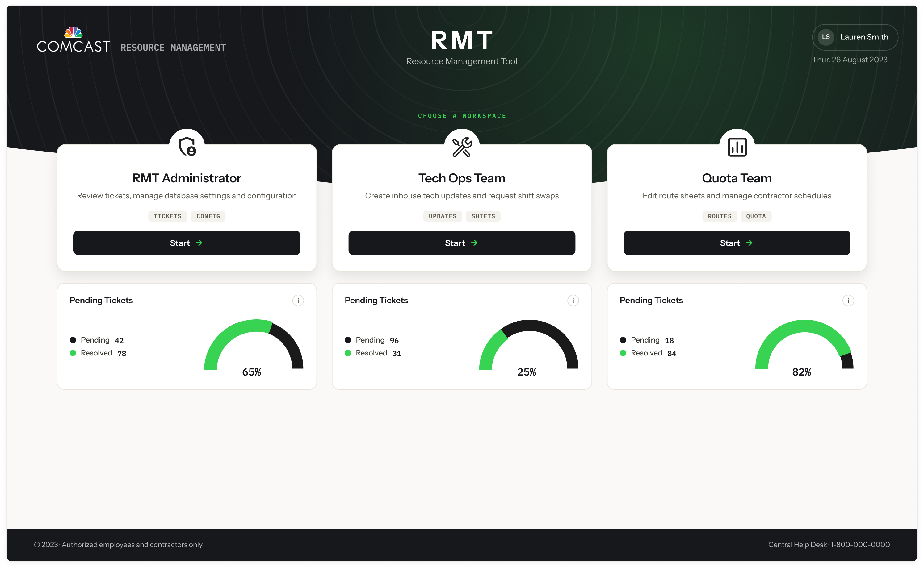
Task: Start the Quota Team workspace
Action: coord(737,243)
